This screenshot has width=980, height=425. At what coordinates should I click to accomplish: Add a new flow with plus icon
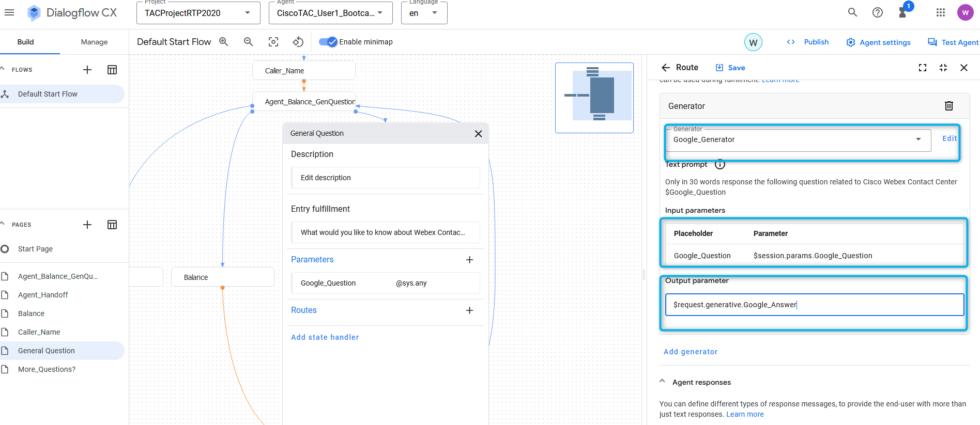(x=87, y=70)
